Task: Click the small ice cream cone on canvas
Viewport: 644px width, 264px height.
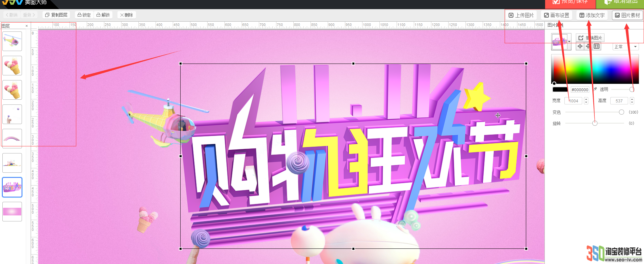Action: 147,220
